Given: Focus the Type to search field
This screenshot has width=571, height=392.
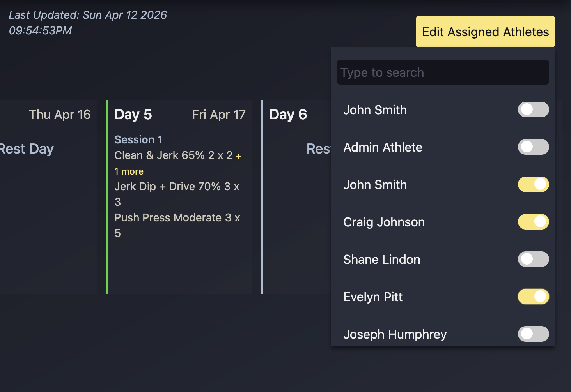Looking at the screenshot, I should click(443, 72).
